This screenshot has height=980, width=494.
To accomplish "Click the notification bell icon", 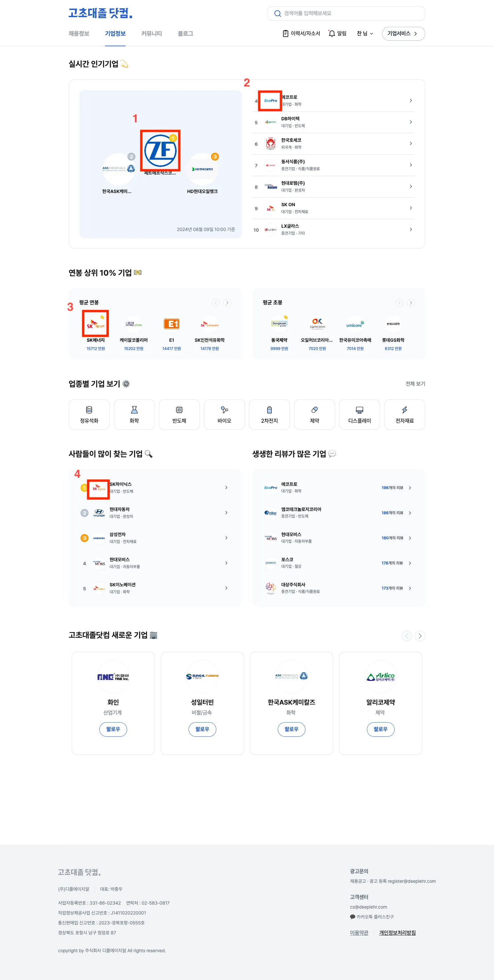I will point(332,33).
